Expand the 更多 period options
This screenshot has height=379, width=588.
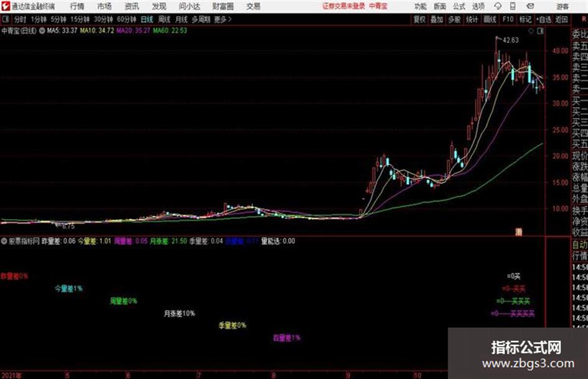coord(223,19)
